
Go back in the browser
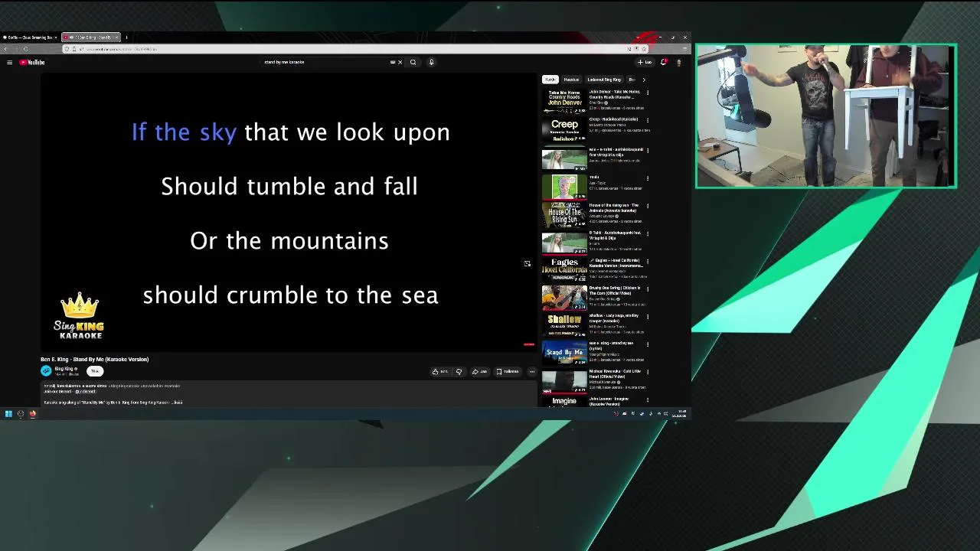click(5, 49)
